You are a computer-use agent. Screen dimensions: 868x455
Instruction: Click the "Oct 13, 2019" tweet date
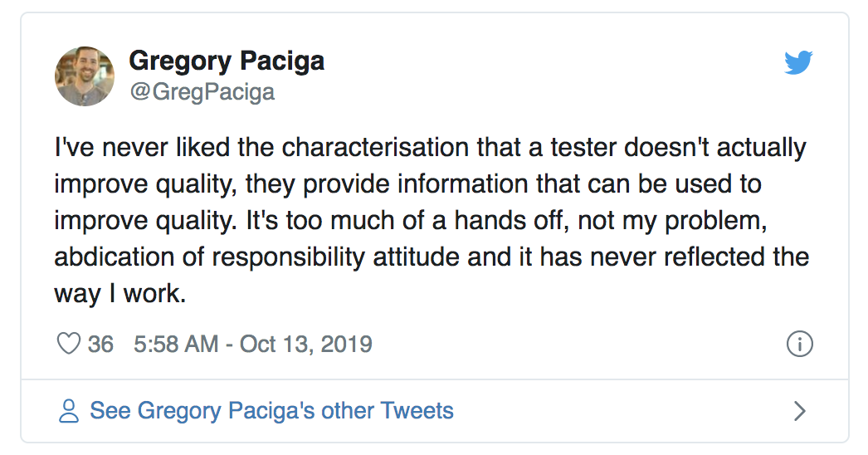tap(306, 344)
